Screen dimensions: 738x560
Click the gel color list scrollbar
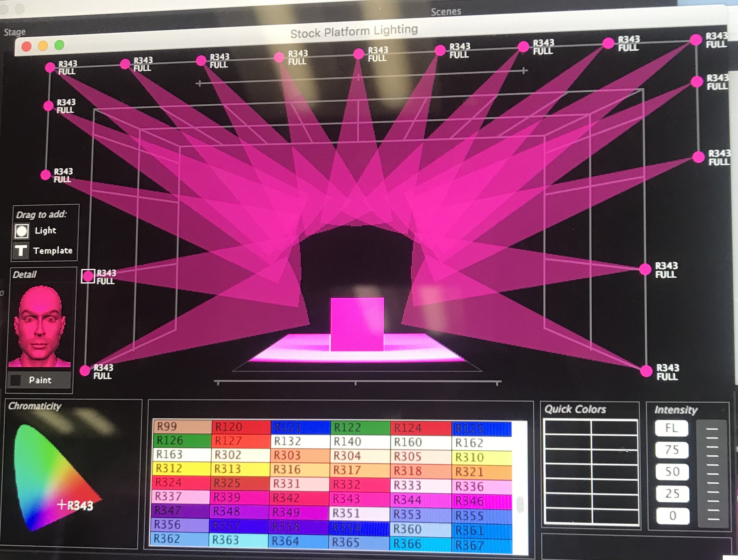[x=520, y=504]
